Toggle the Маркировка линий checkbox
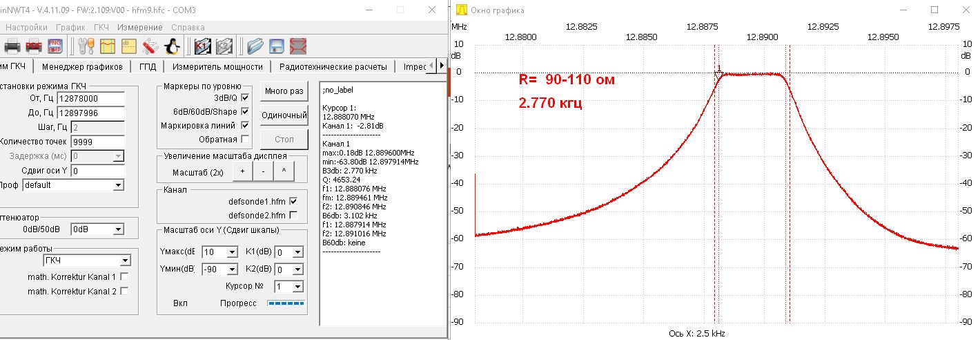Screen dimensions: 980x340 (245, 126)
